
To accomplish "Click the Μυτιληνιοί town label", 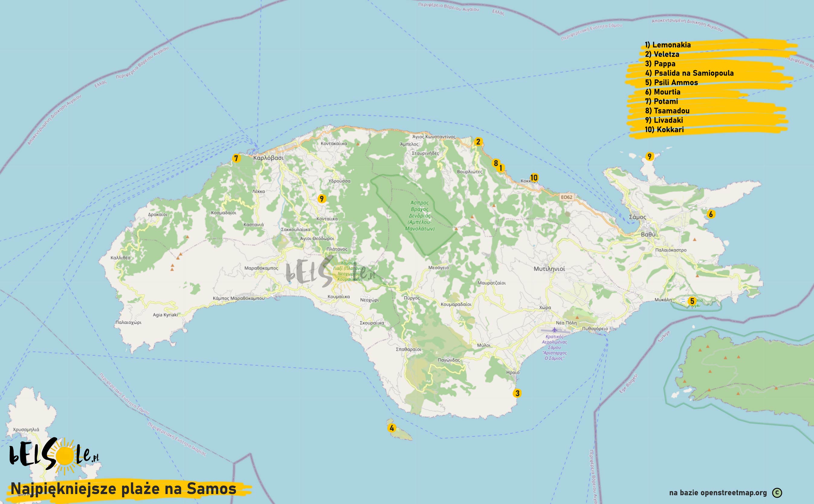I will click(549, 269).
